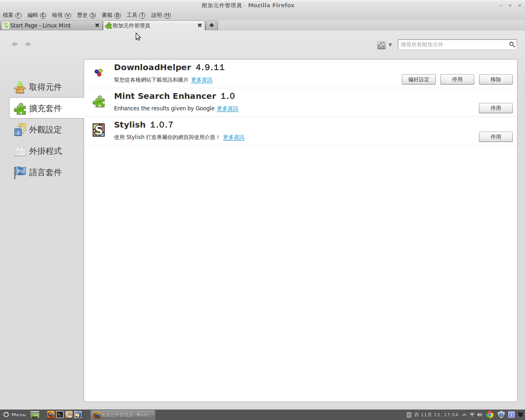Remove DownloadHelper with 移除 button

496,79
